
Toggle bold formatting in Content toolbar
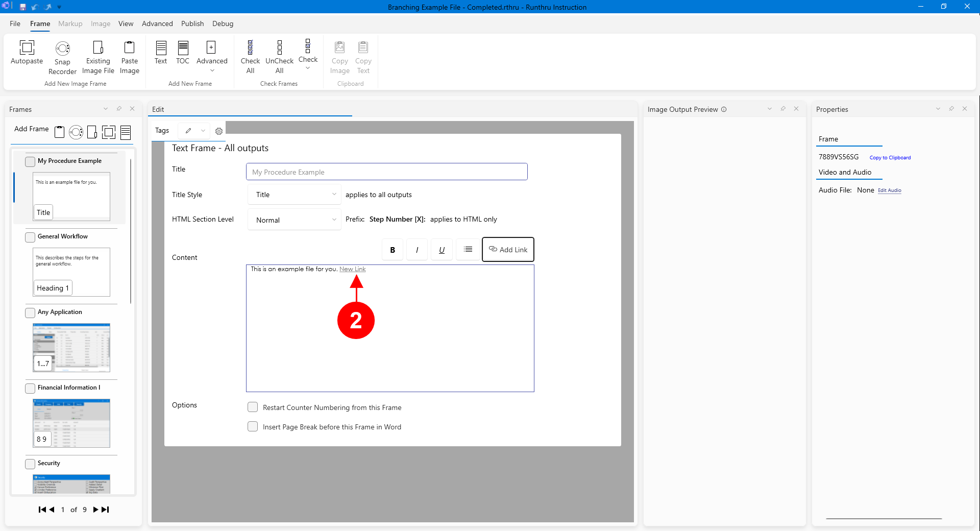click(392, 250)
